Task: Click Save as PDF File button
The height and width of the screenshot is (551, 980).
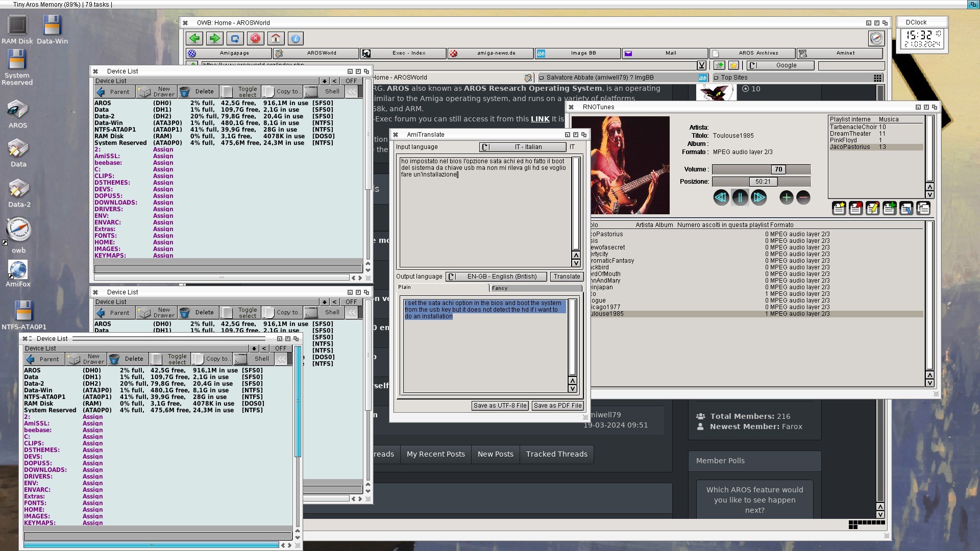Action: (557, 406)
